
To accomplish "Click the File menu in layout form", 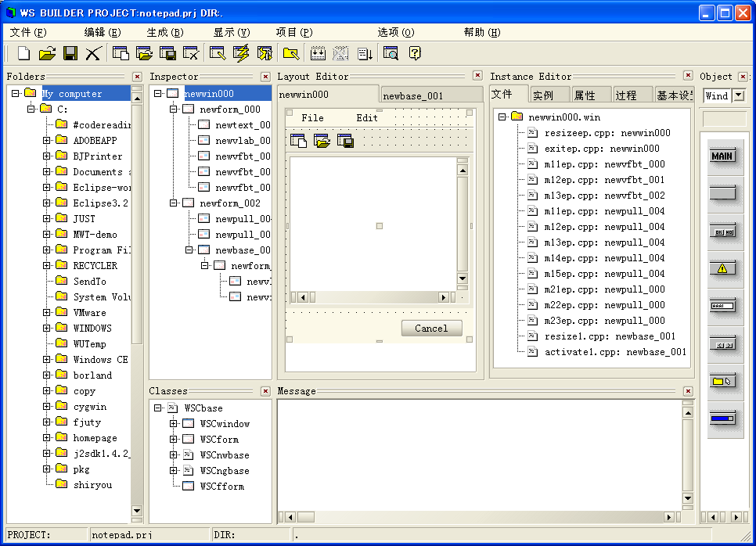I will tap(312, 117).
